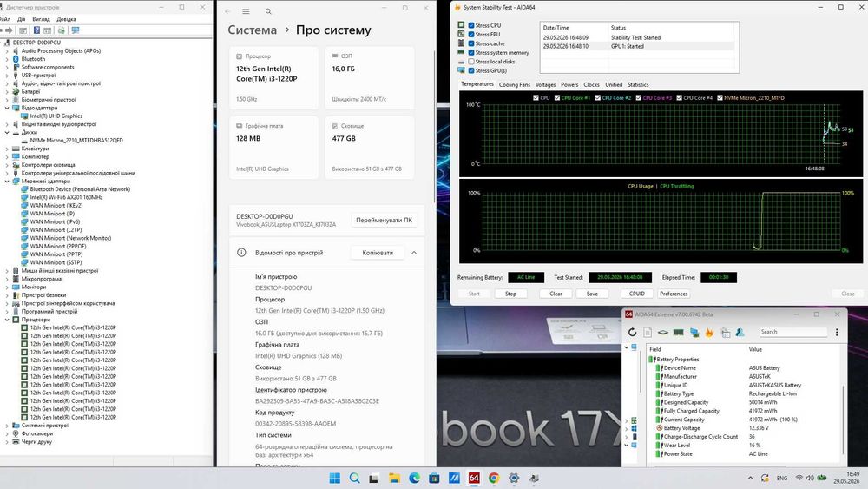The width and height of the screenshot is (868, 489).
Task: Click the blue user icon in AIDA64 toolbar
Action: [x=740, y=333]
